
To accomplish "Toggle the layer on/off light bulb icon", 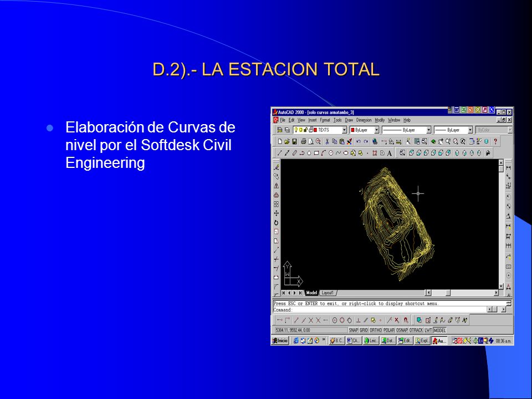I will (x=296, y=130).
